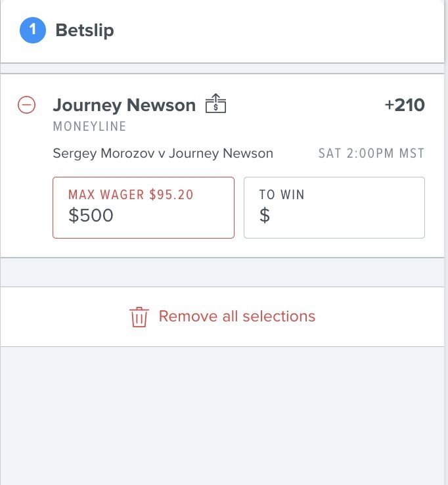This screenshot has width=448, height=485.
Task: Focus the wager amount field showing $500
Action: pos(143,208)
